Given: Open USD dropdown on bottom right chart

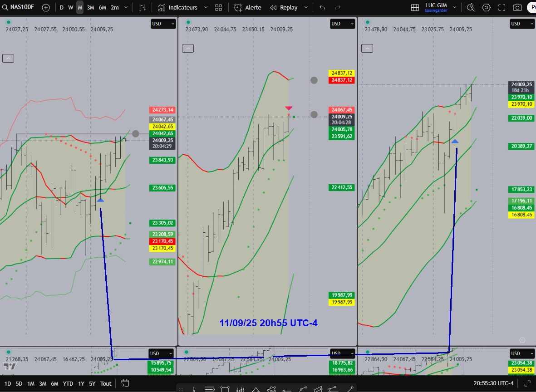Looking at the screenshot, I should [522, 353].
